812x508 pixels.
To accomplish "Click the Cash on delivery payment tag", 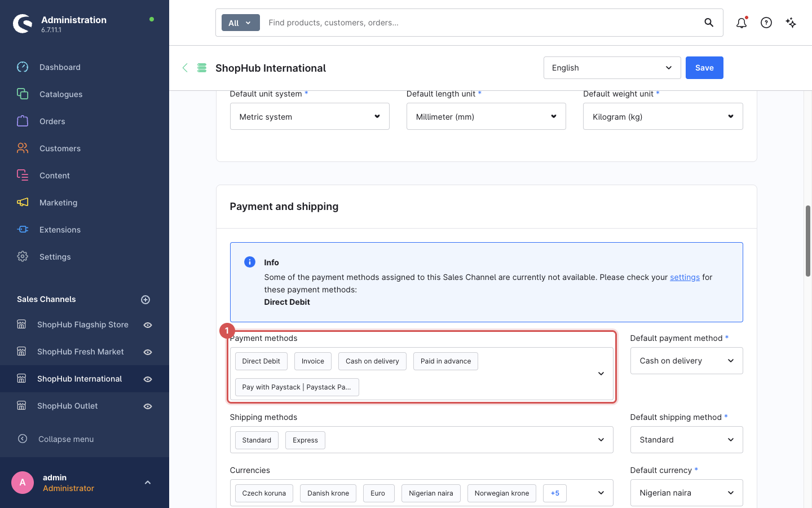I will [x=372, y=361].
